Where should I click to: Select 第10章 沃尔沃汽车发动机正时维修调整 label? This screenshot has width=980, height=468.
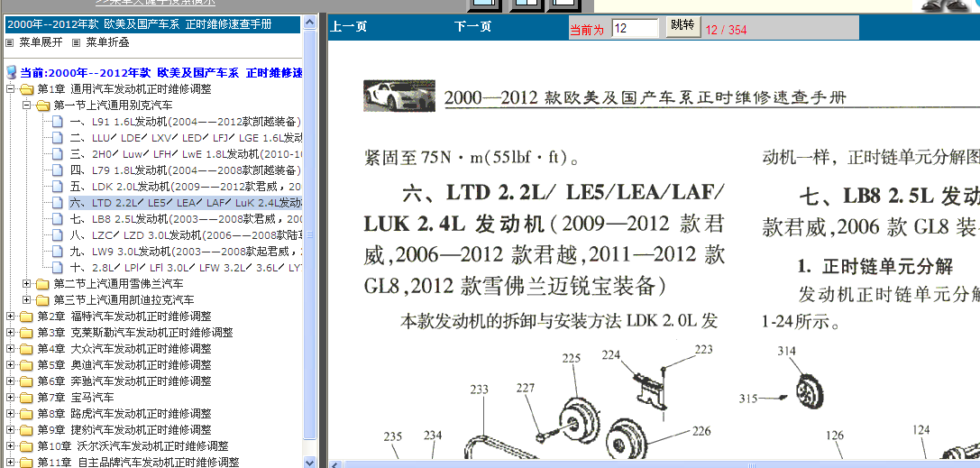point(133,446)
